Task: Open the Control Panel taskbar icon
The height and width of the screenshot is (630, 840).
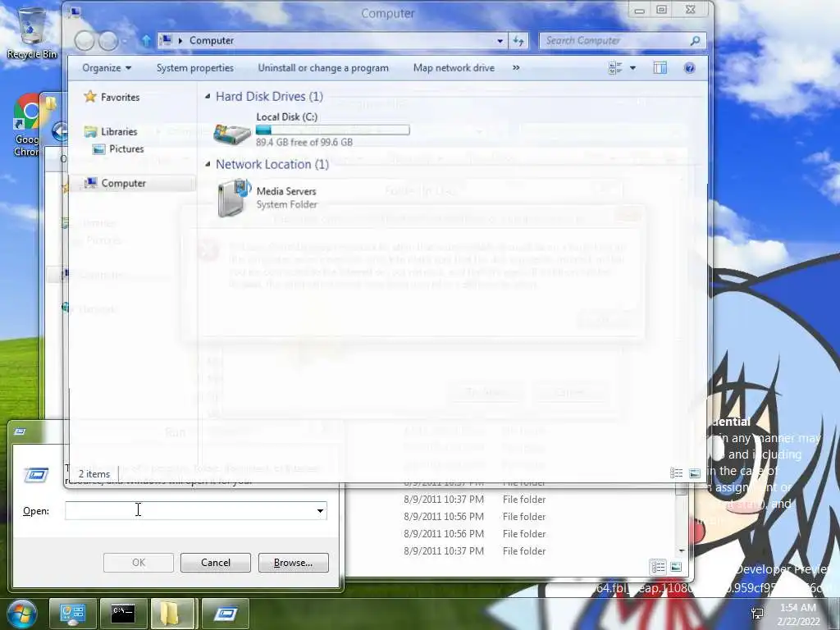Action: pos(72,614)
